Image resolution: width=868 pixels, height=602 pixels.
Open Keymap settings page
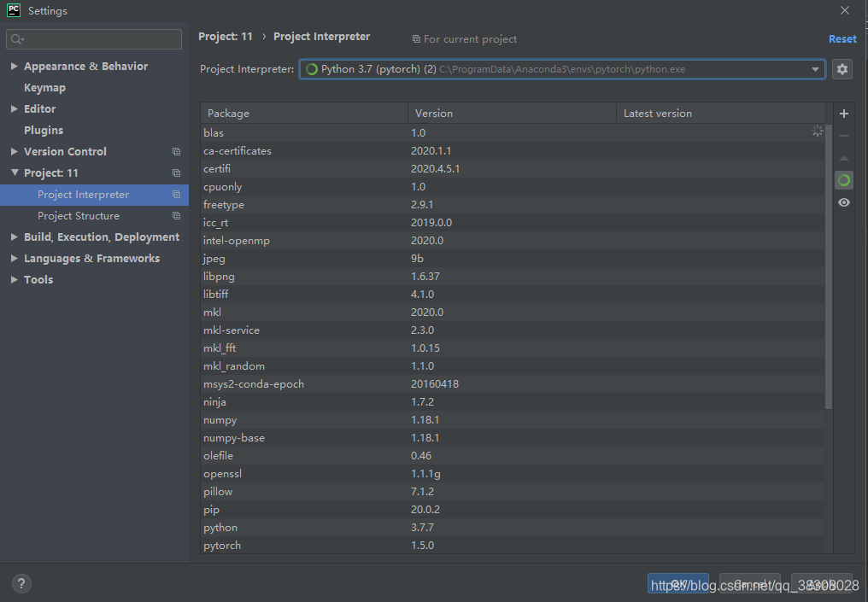point(44,87)
